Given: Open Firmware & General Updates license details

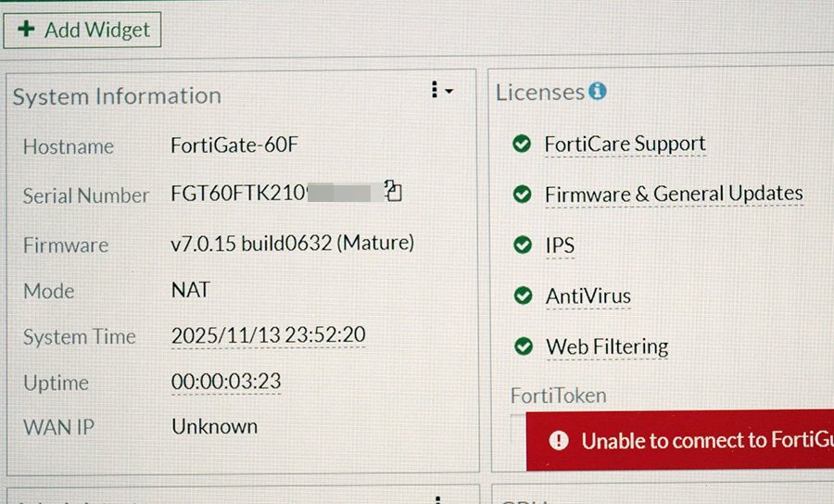Looking at the screenshot, I should point(673,195).
